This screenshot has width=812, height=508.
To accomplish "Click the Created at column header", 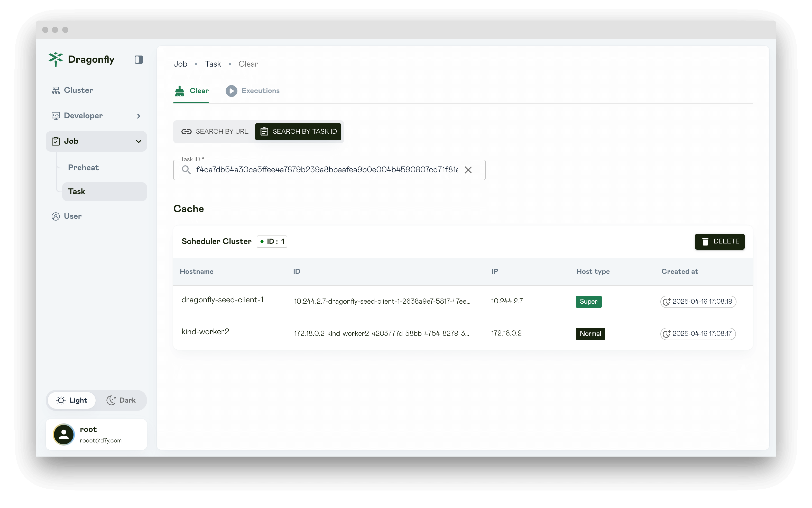I will (680, 271).
